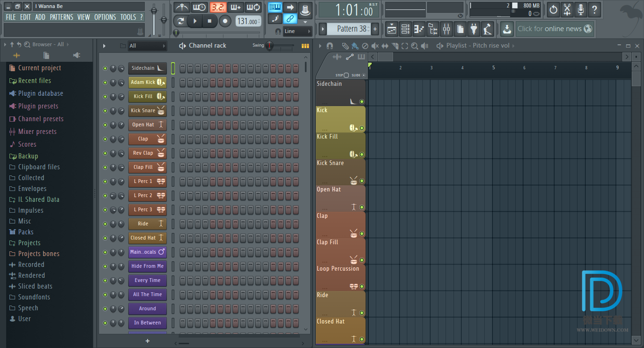The height and width of the screenshot is (348, 644).
Task: Toggle the Playlist STEP mode
Action: click(346, 75)
